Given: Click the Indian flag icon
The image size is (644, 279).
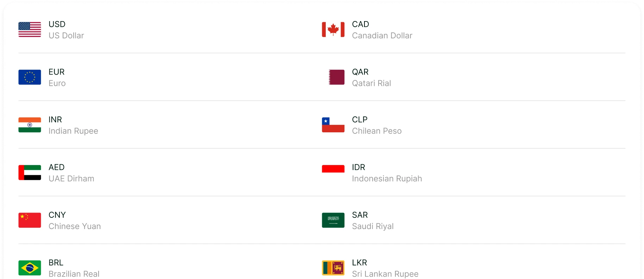Looking at the screenshot, I should coord(30,125).
